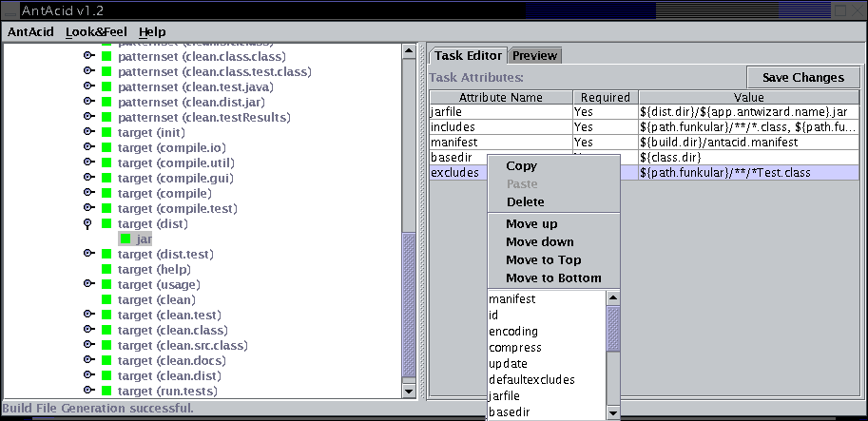Click green icon of target (clean)
The width and height of the screenshot is (868, 421).
[x=106, y=300]
